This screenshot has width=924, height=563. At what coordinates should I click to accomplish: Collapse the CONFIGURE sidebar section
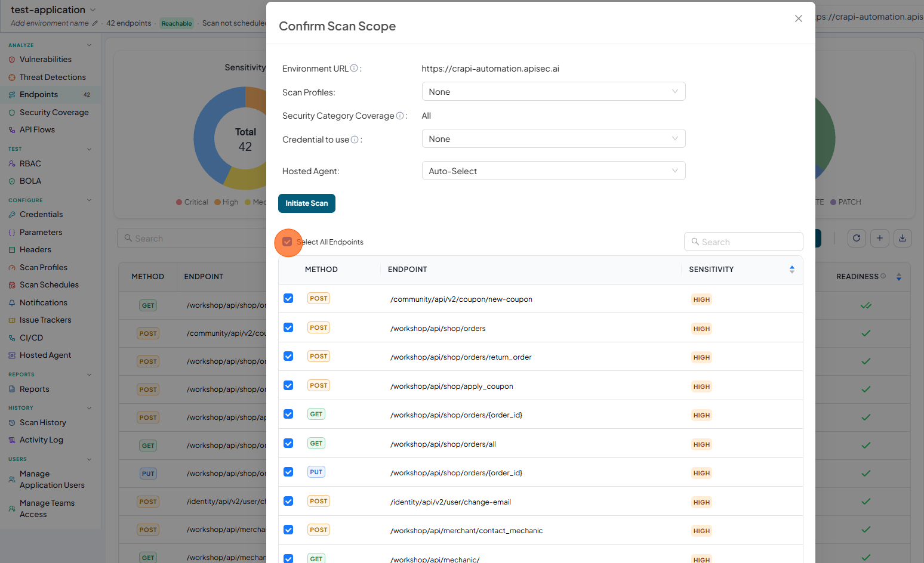[89, 200]
